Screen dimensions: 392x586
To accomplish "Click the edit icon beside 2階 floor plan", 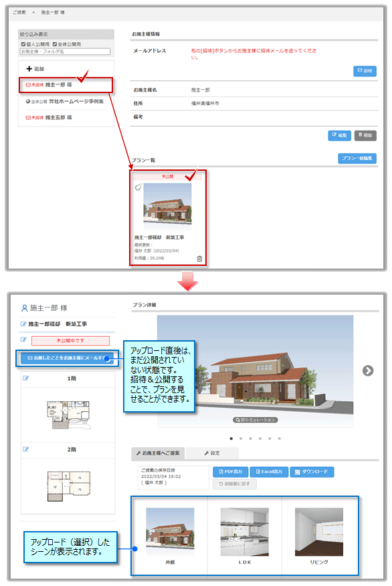I will click(x=26, y=449).
